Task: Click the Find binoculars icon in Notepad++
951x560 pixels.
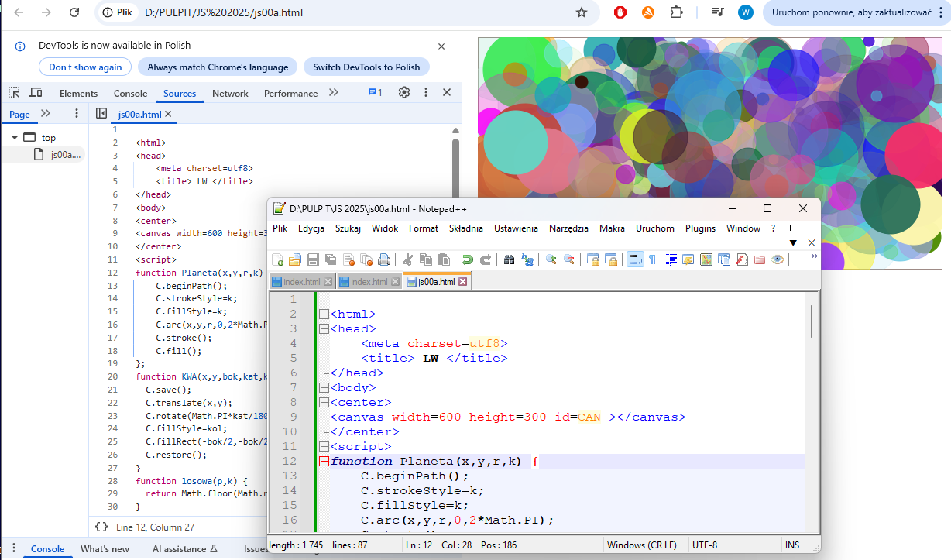Action: point(509,259)
